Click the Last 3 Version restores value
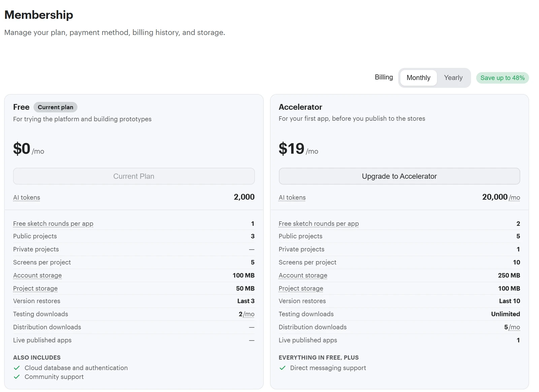Viewport: 539px width, 392px height. (x=246, y=301)
